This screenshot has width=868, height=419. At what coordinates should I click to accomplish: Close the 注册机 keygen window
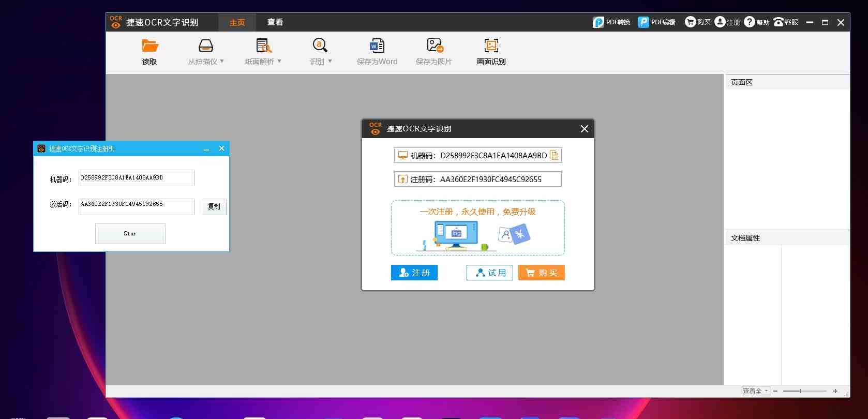[221, 148]
